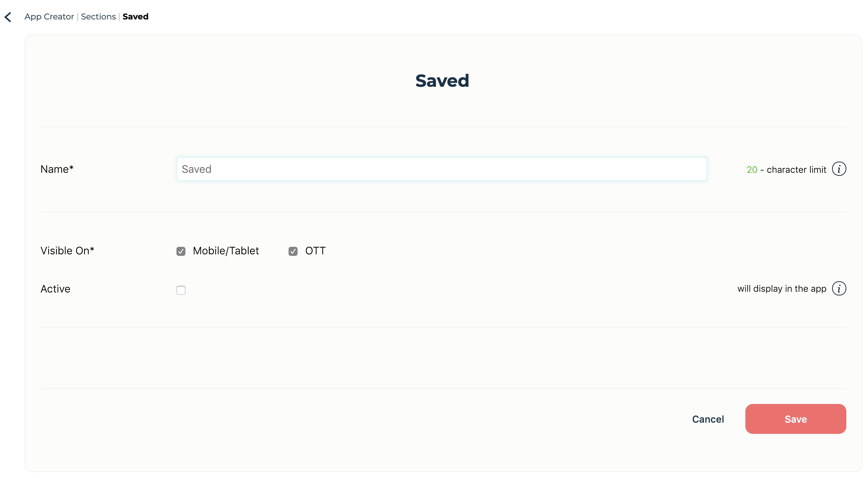Click the Name* field label
This screenshot has width=868, height=478.
coord(57,169)
